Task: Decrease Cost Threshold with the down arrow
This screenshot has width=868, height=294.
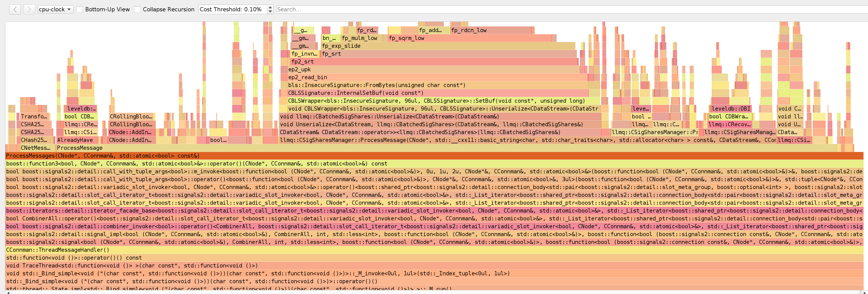Action: tap(270, 12)
